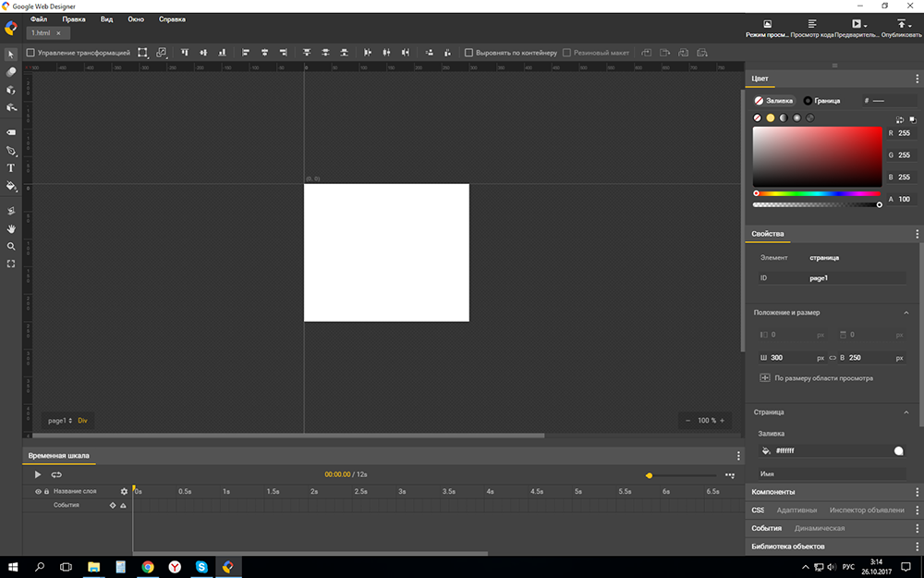Image resolution: width=924 pixels, height=578 pixels.
Task: Open the page1 selector dropdown
Action: click(x=60, y=420)
